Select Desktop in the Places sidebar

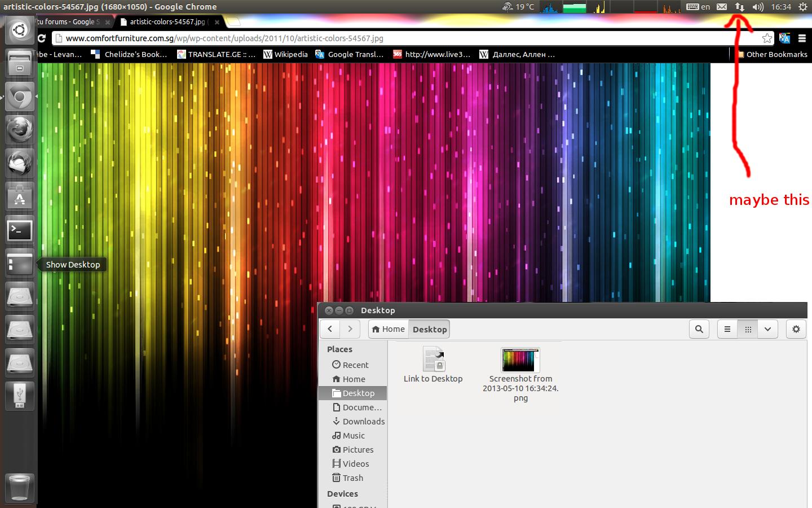353,393
